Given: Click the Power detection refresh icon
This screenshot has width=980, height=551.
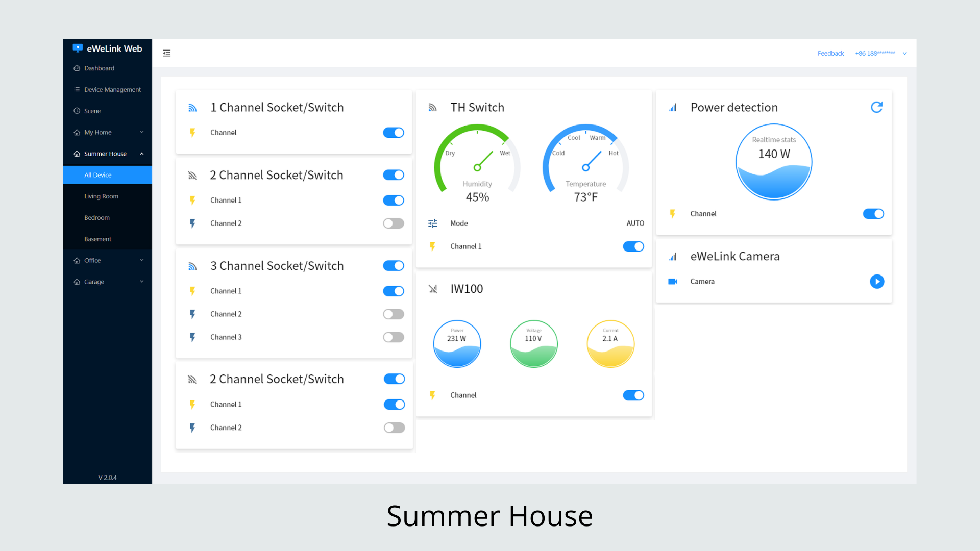Looking at the screenshot, I should tap(876, 107).
